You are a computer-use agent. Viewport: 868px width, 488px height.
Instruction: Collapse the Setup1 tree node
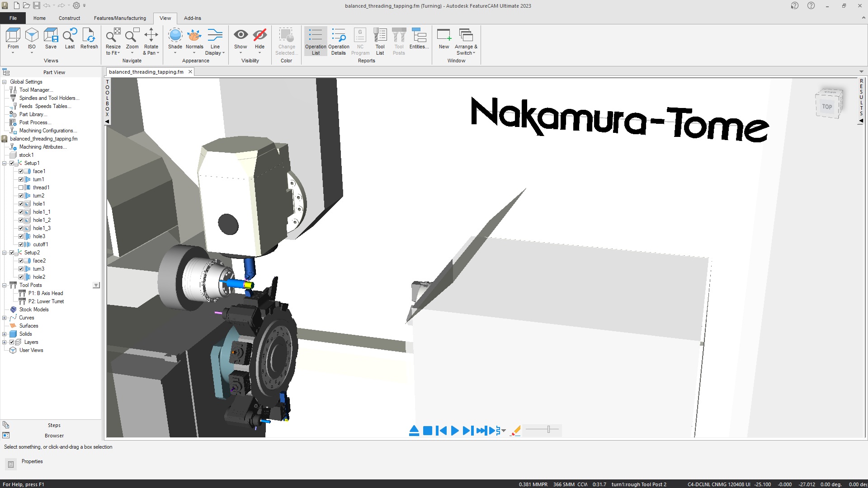click(5, 163)
